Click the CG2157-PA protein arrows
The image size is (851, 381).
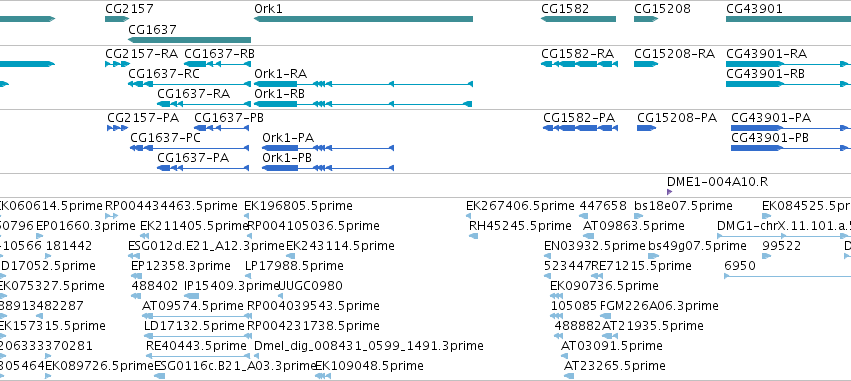point(118,128)
